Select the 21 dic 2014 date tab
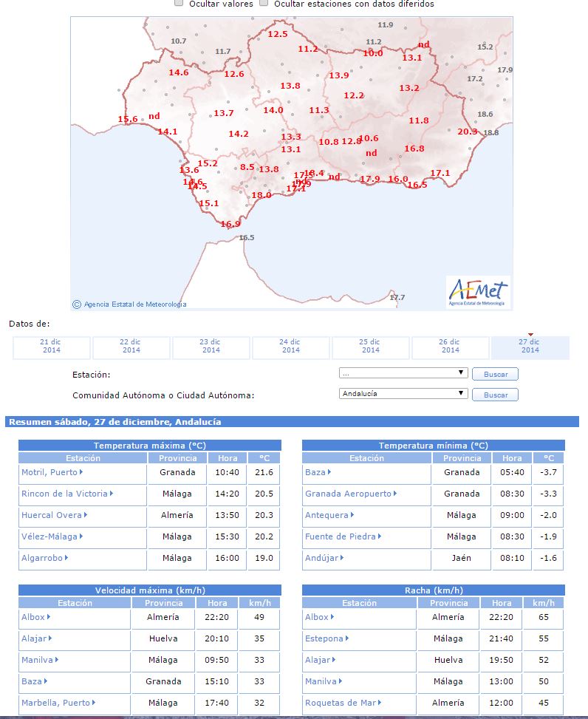The height and width of the screenshot is (719, 588). click(51, 347)
